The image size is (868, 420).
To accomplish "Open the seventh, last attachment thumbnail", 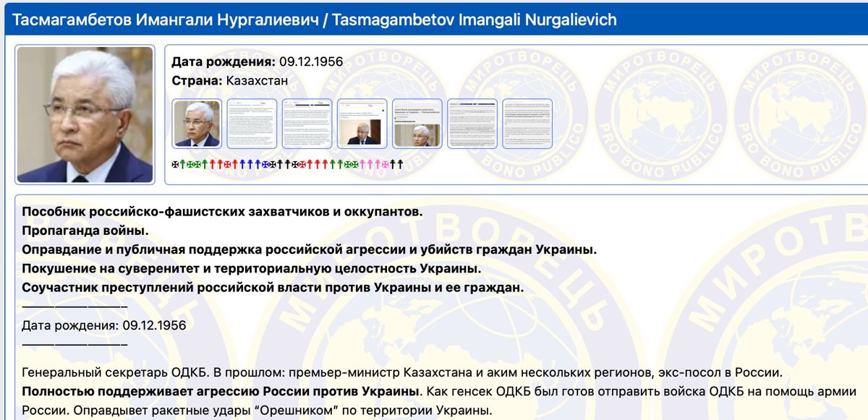I will coord(527,124).
